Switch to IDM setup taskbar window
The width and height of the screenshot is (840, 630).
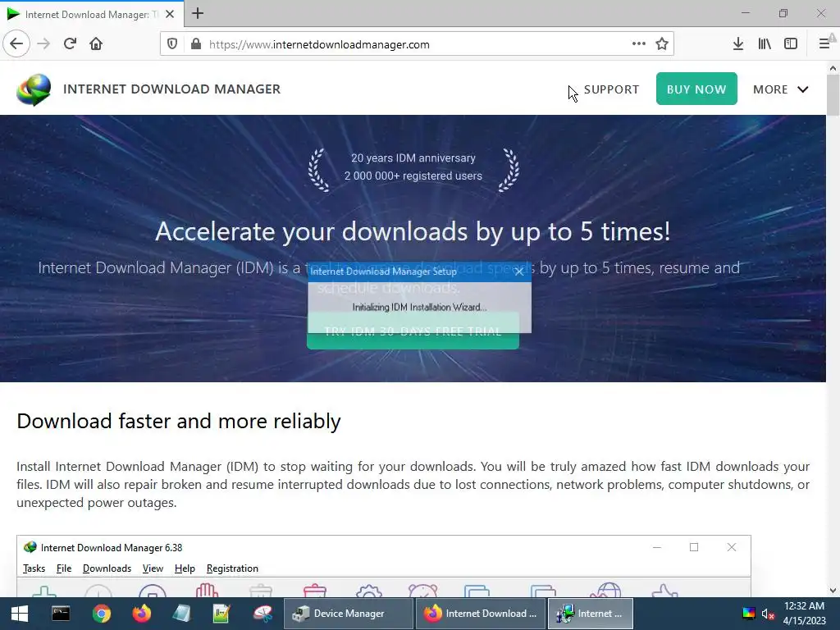591,614
